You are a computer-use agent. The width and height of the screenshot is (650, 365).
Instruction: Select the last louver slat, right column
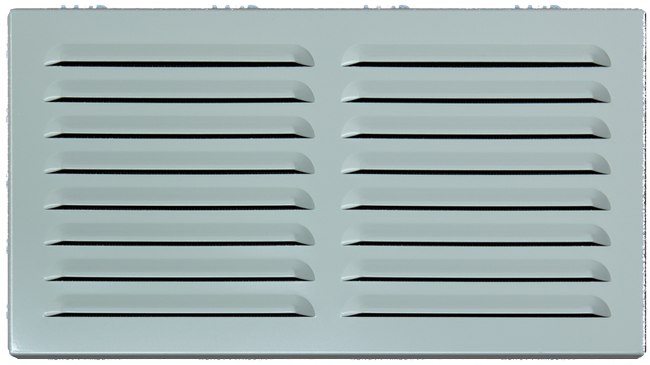(x=476, y=306)
